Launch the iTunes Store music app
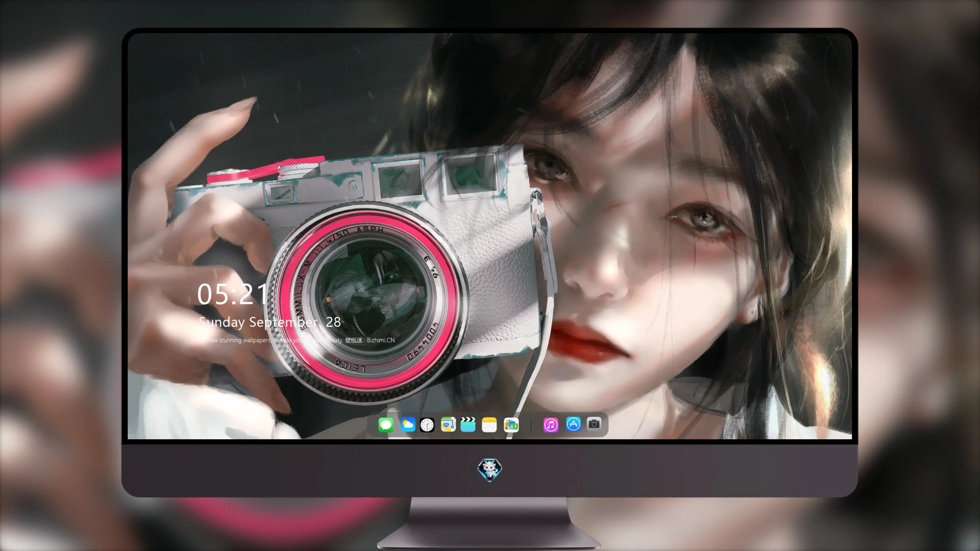Viewport: 980px width, 551px height. click(551, 425)
